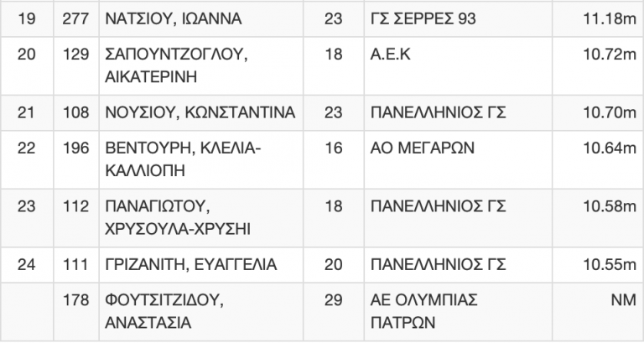Click bib number 112

pyautogui.click(x=75, y=206)
